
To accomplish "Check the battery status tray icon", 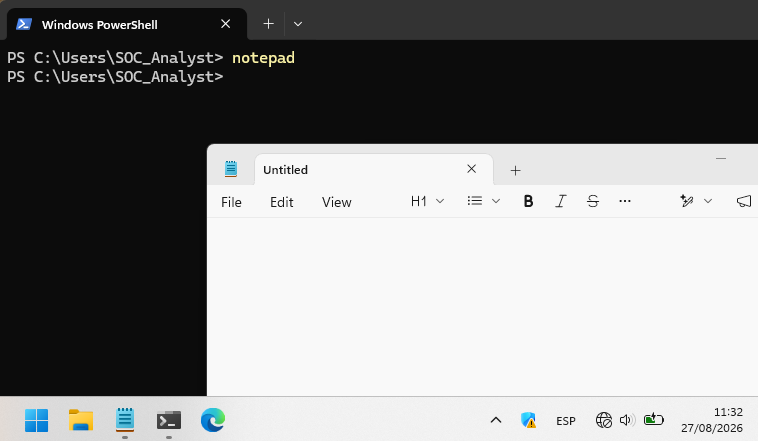I will tap(654, 419).
